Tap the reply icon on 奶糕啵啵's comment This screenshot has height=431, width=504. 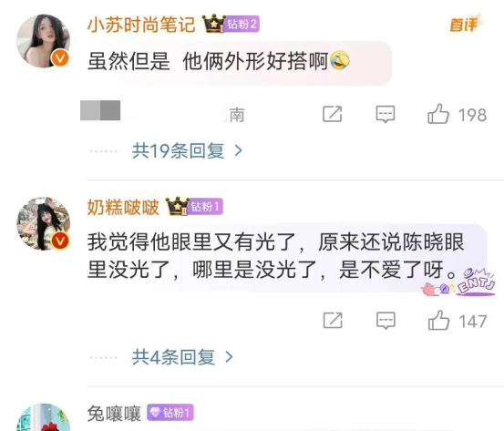point(386,321)
